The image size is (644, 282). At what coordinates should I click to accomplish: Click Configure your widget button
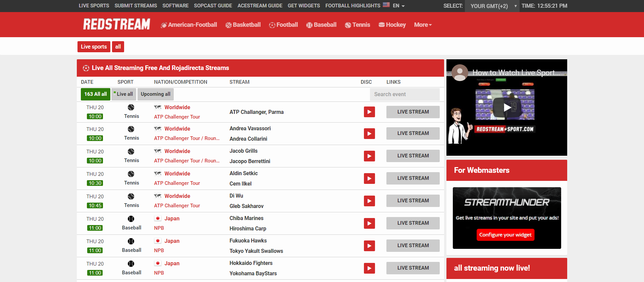pos(505,235)
